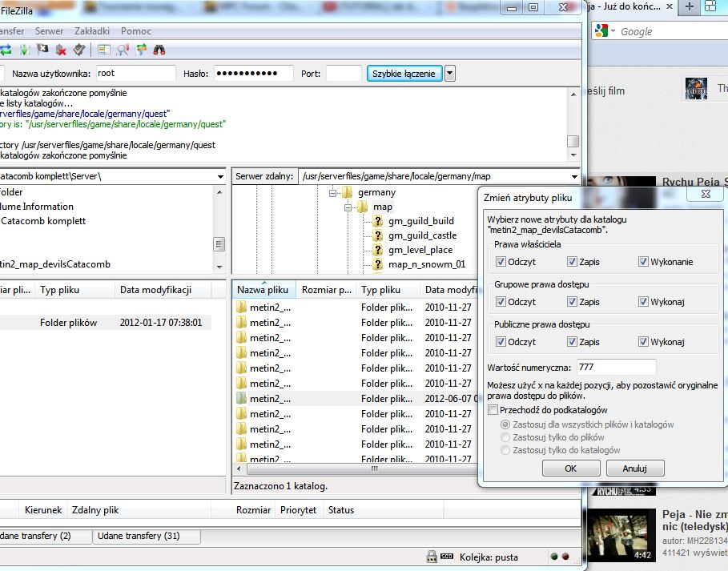Open the Zakładki menu

click(x=92, y=31)
